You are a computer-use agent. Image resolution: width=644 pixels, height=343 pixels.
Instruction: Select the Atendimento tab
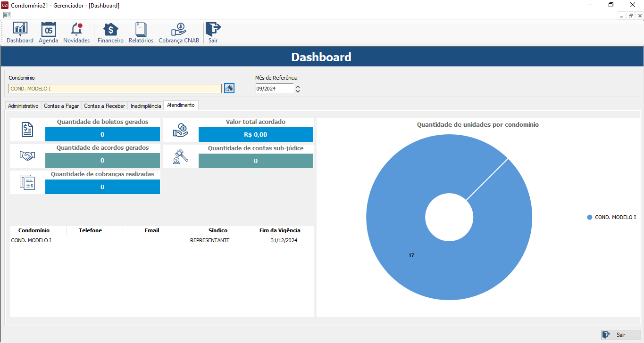(x=181, y=105)
